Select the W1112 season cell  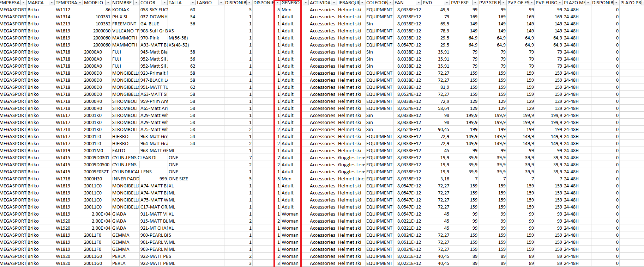69,10
